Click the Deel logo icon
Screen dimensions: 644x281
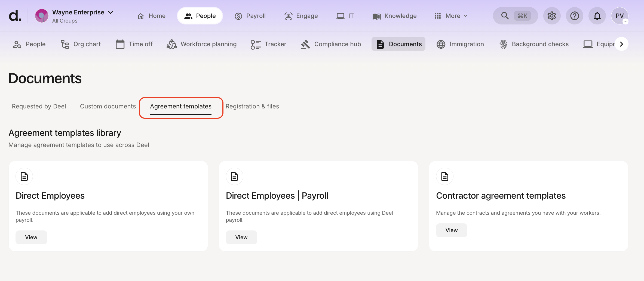pyautogui.click(x=15, y=16)
